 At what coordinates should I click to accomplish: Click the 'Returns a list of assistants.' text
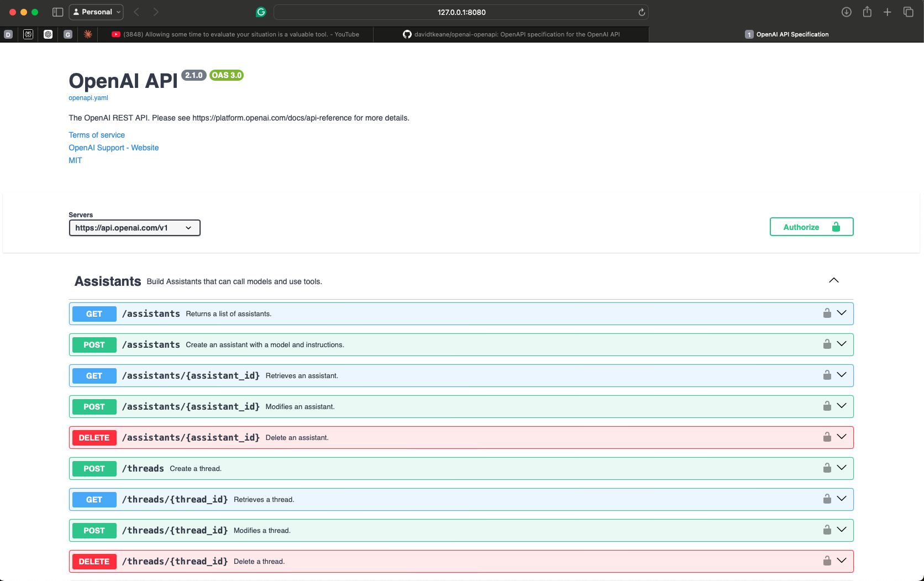[x=229, y=314]
